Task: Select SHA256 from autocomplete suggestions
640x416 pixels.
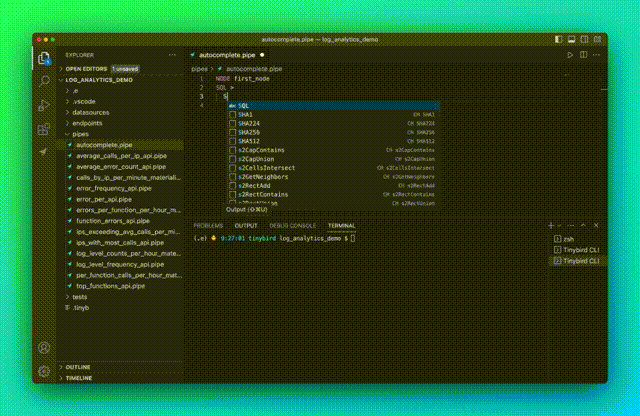Action: 250,132
